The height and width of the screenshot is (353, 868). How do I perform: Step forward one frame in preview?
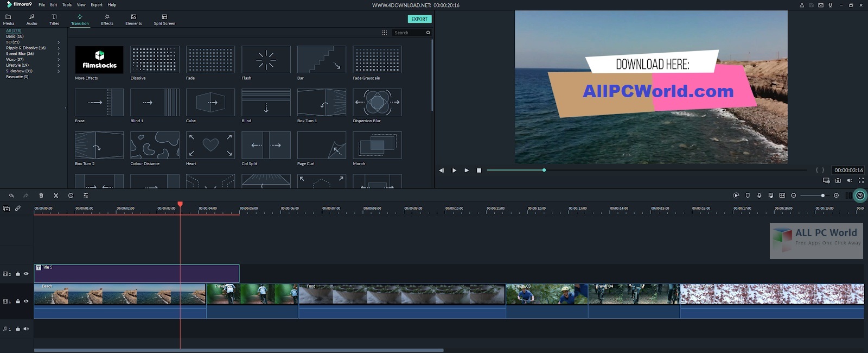point(454,171)
